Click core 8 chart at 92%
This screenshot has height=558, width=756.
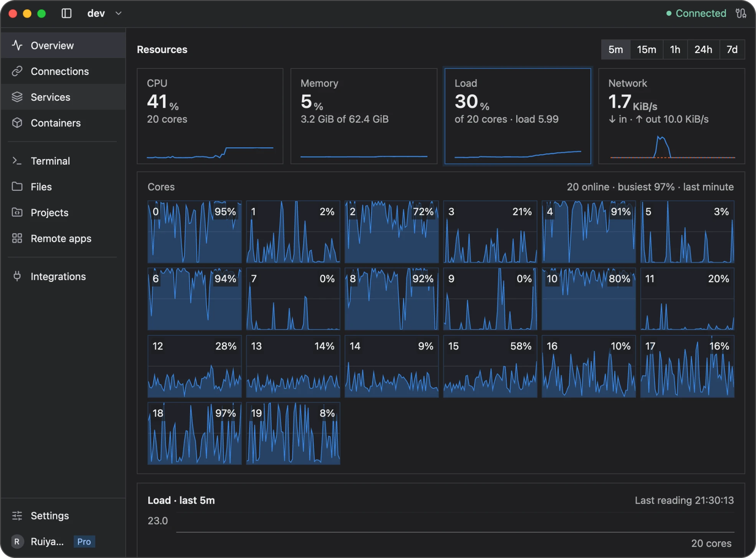pos(392,299)
